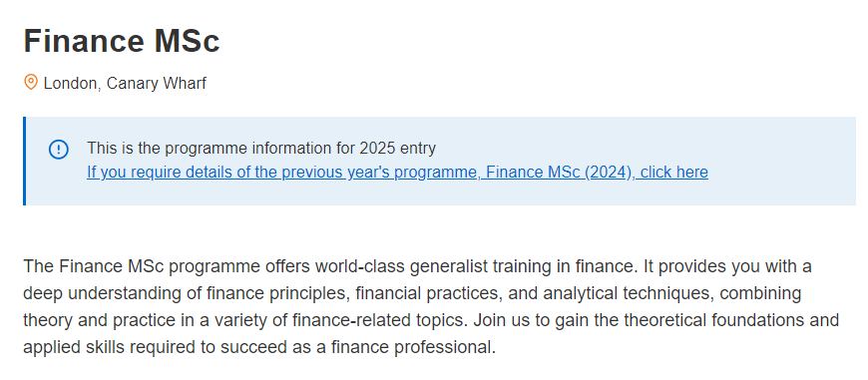Viewport: 868px width, 380px height.
Task: Click the Finance MSc page heading
Action: coord(122,41)
